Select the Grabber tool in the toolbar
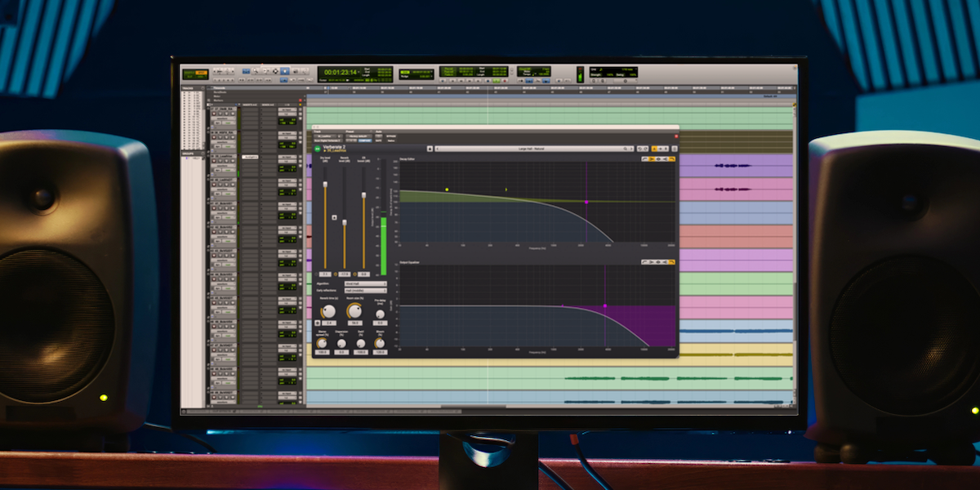Image resolution: width=980 pixels, height=490 pixels. coord(285,73)
